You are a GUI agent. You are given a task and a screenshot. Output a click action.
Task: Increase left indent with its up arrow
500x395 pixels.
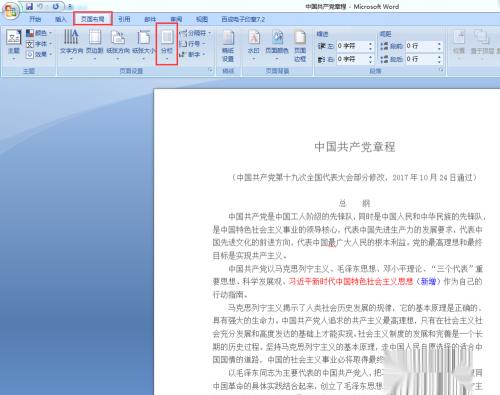(371, 43)
